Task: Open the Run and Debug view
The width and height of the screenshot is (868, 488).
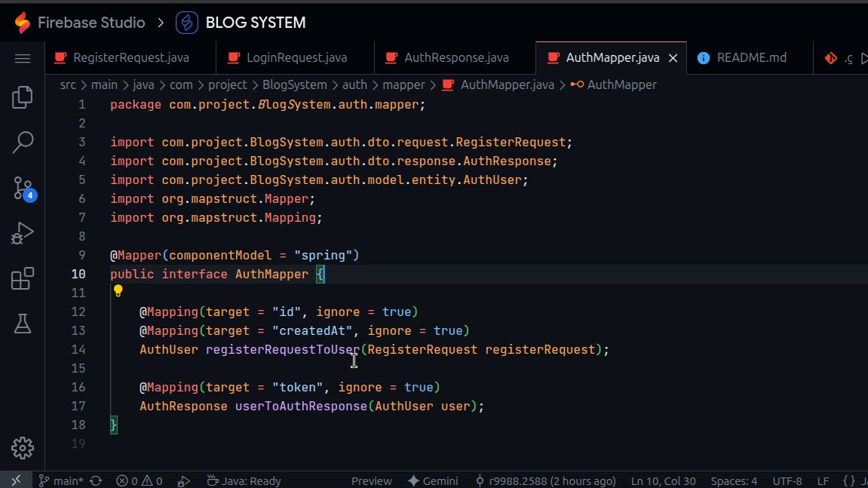Action: (23, 233)
